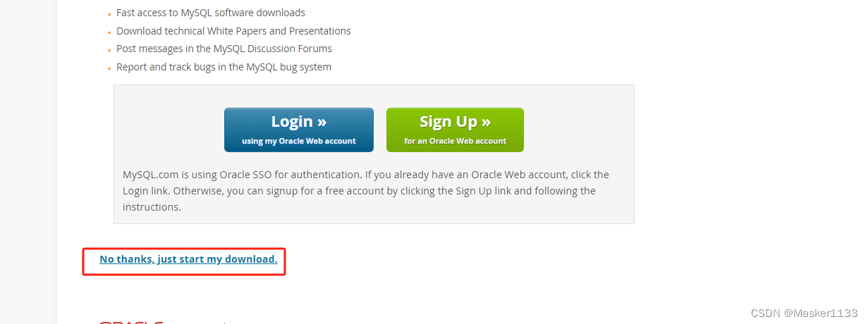Image resolution: width=868 pixels, height=324 pixels.
Task: Click the '»' arrows on the Login button
Action: (x=322, y=121)
